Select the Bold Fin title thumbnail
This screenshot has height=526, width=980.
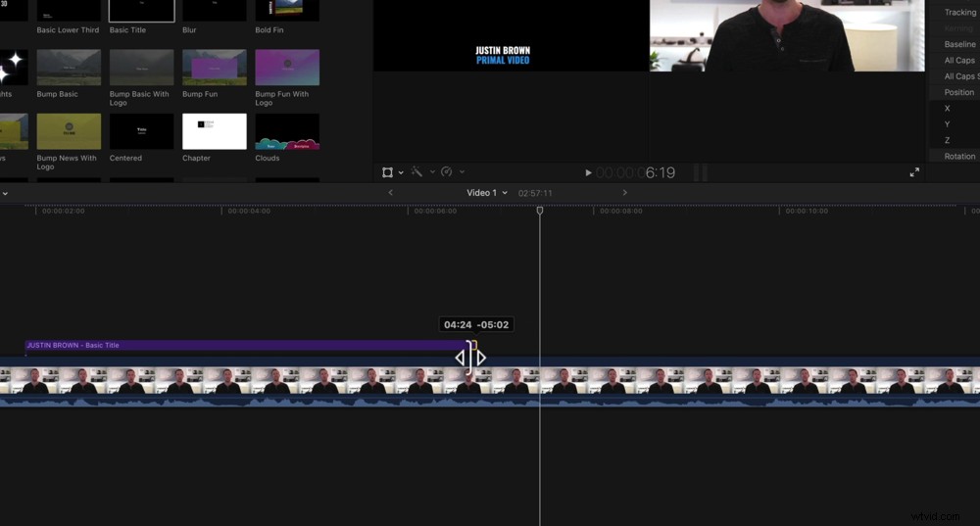287,11
